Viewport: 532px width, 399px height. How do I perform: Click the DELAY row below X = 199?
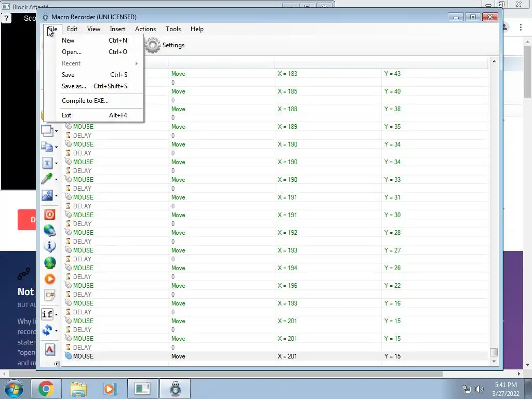pyautogui.click(x=275, y=312)
